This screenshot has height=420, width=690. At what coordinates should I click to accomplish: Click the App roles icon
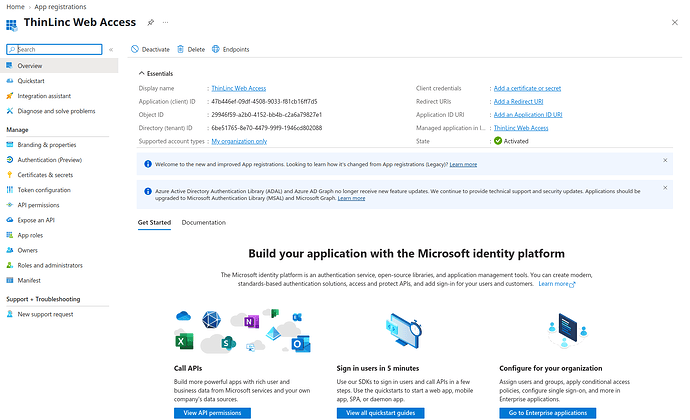(x=9, y=235)
